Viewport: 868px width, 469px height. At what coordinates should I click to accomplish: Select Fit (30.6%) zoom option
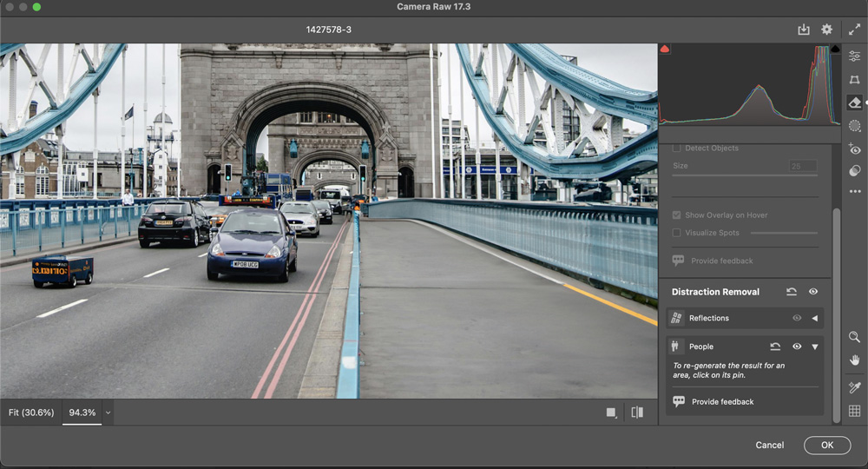(31, 413)
